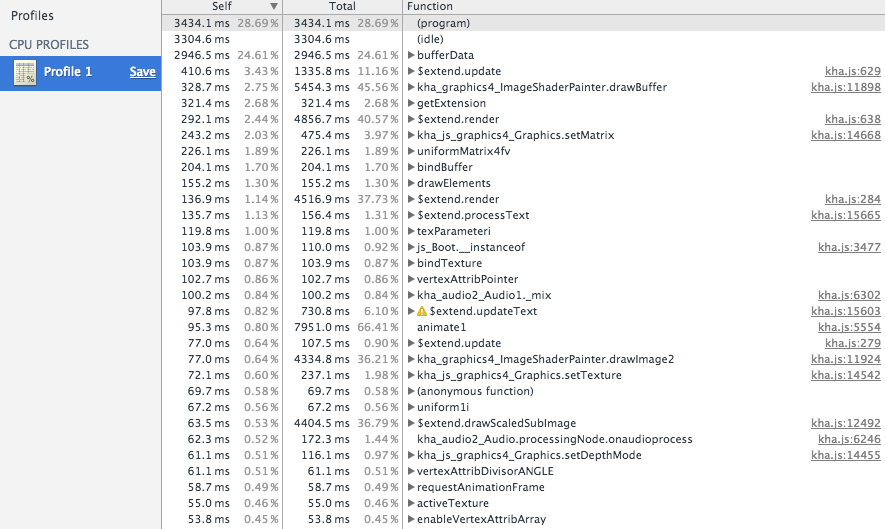The height and width of the screenshot is (529, 885).
Task: Sort by the Function column header
Action: (643, 6)
